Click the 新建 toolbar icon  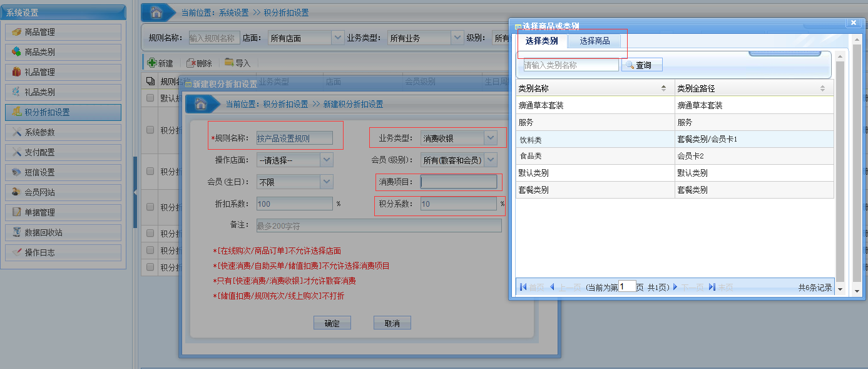tap(151, 63)
